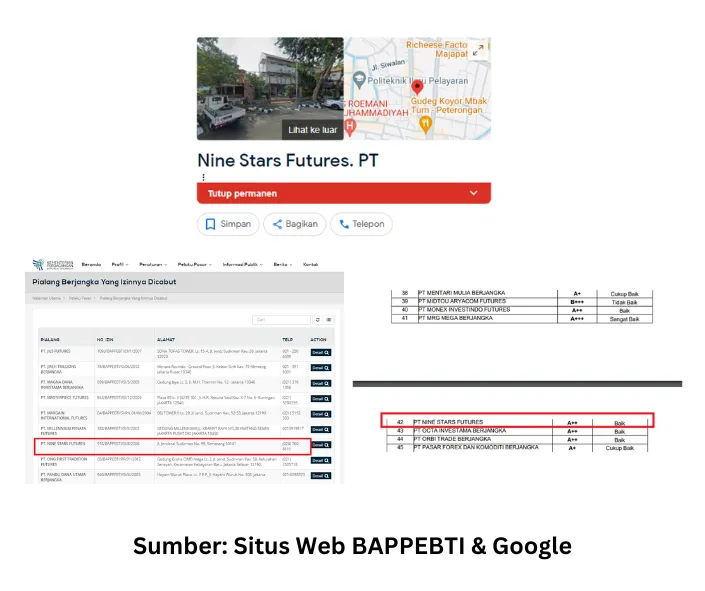The width and height of the screenshot is (705, 591).
Task: Expand the Tutup permanen chevron
Action: coord(473,193)
